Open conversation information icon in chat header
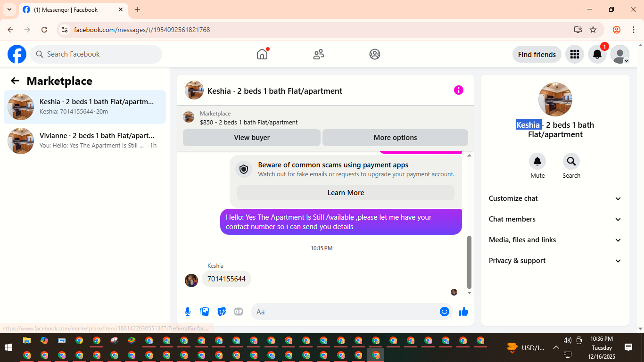Screen dimensions: 644x362 click(x=459, y=90)
